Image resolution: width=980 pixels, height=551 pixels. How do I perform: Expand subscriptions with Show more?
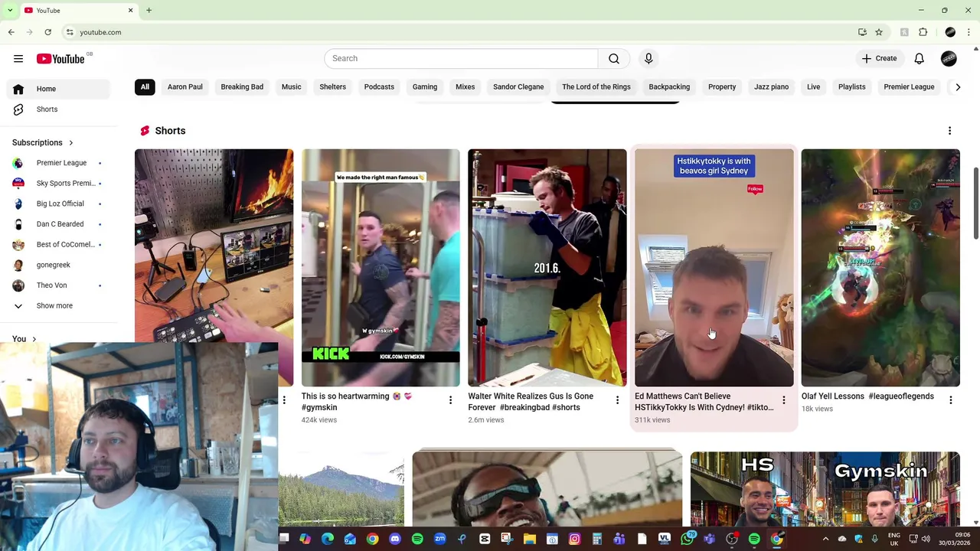tap(58, 305)
